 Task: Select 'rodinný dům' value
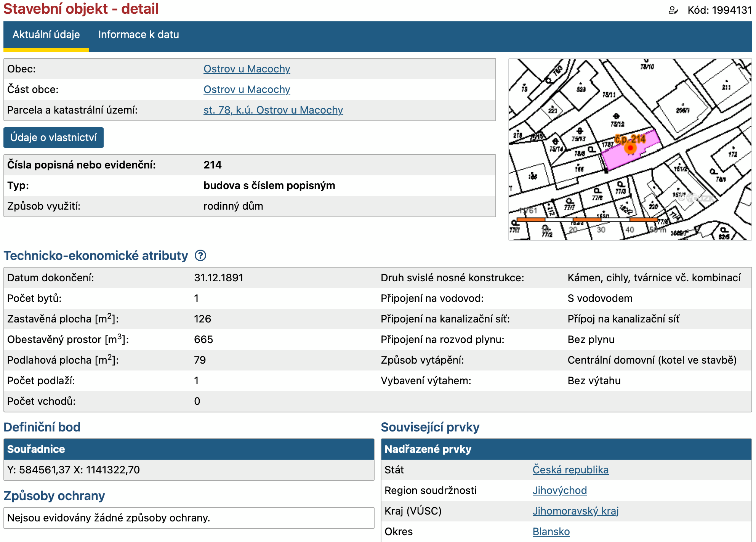(233, 206)
